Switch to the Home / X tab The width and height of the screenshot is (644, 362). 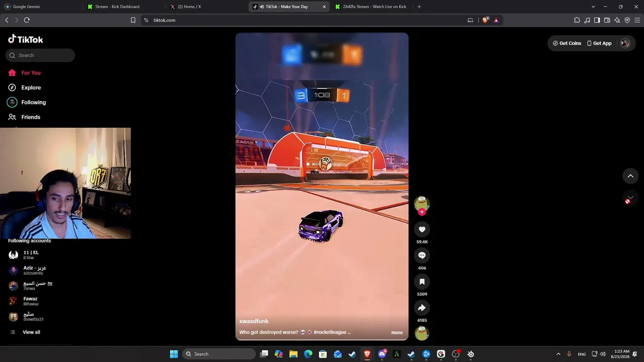coord(206,7)
